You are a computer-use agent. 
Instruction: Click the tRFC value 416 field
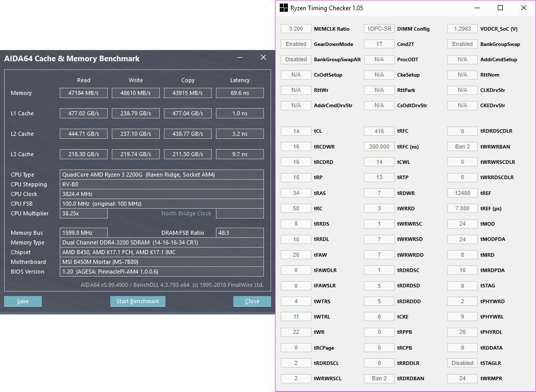coord(379,131)
